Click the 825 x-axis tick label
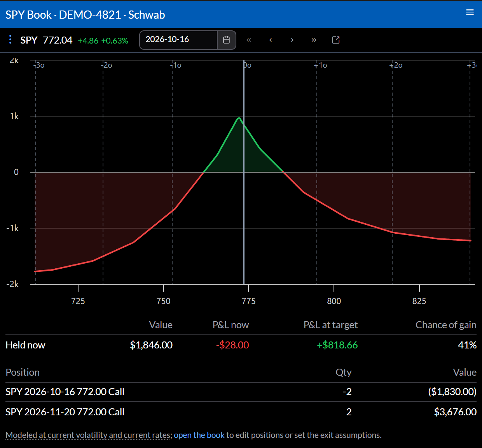 click(x=419, y=301)
